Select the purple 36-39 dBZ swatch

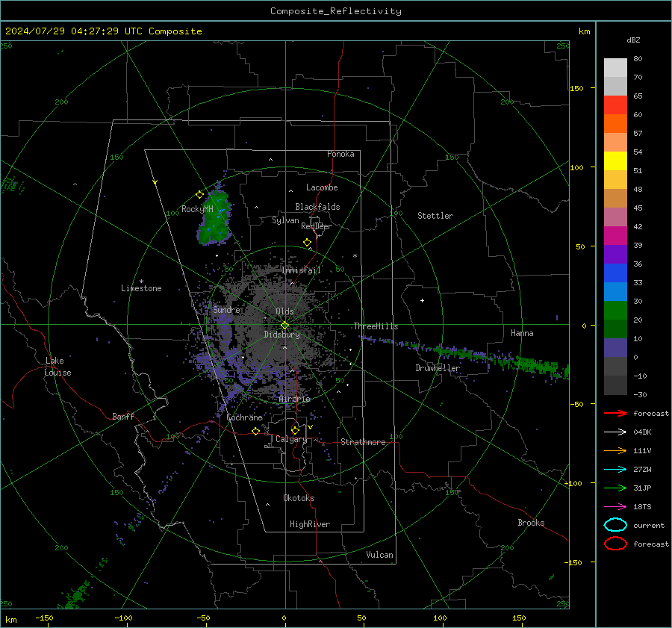615,255
